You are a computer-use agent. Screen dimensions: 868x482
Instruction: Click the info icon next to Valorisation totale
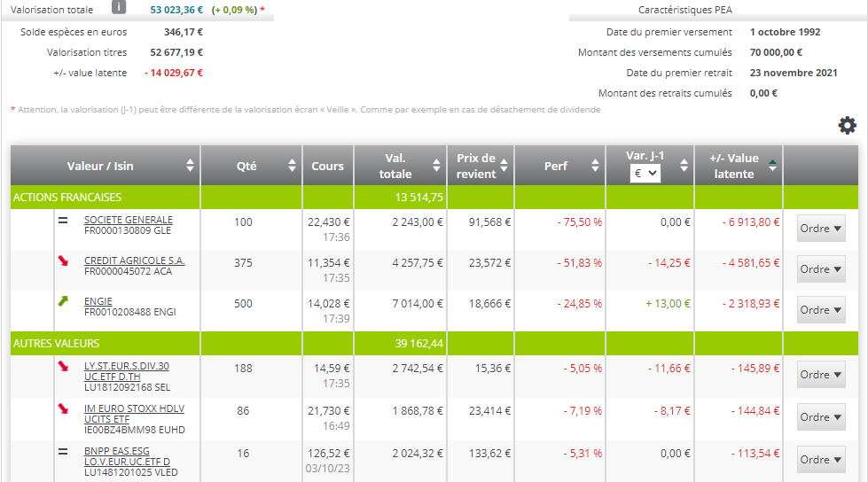point(119,7)
